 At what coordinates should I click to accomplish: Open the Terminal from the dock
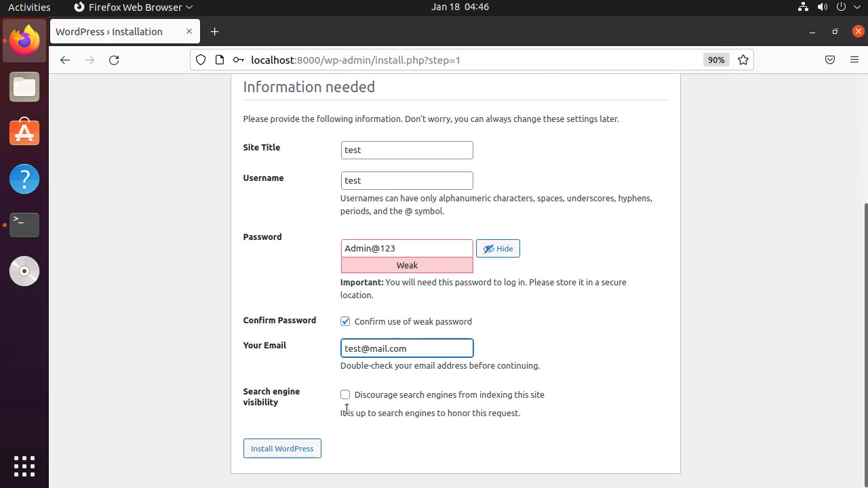pyautogui.click(x=24, y=225)
